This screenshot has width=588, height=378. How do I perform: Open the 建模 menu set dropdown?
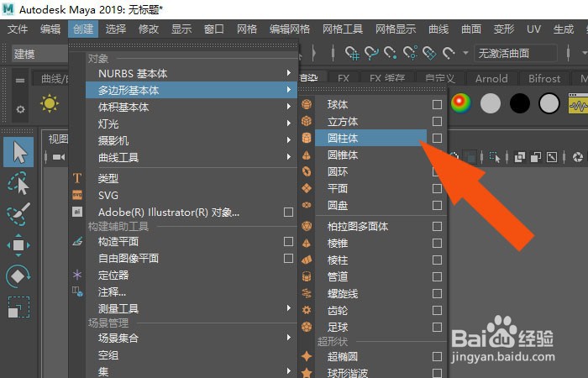pos(39,54)
